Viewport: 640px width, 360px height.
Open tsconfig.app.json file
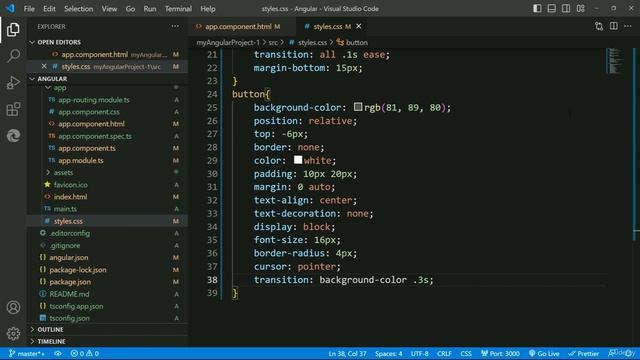(76, 306)
